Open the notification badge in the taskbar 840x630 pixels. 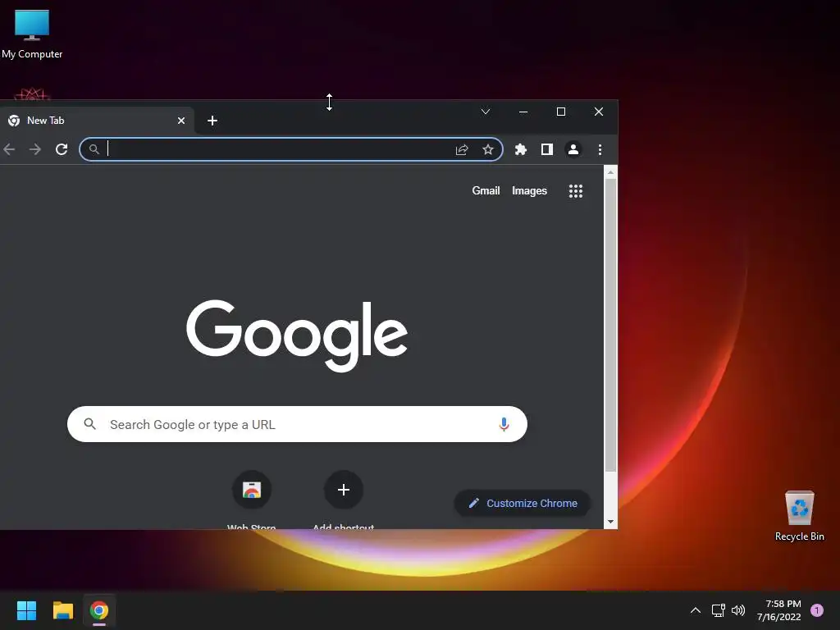(x=817, y=610)
